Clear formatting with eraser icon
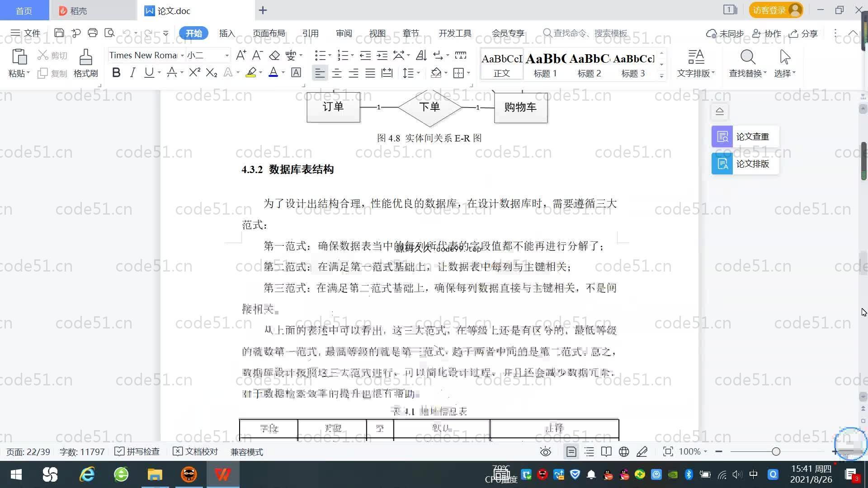The width and height of the screenshot is (868, 488). (x=274, y=56)
